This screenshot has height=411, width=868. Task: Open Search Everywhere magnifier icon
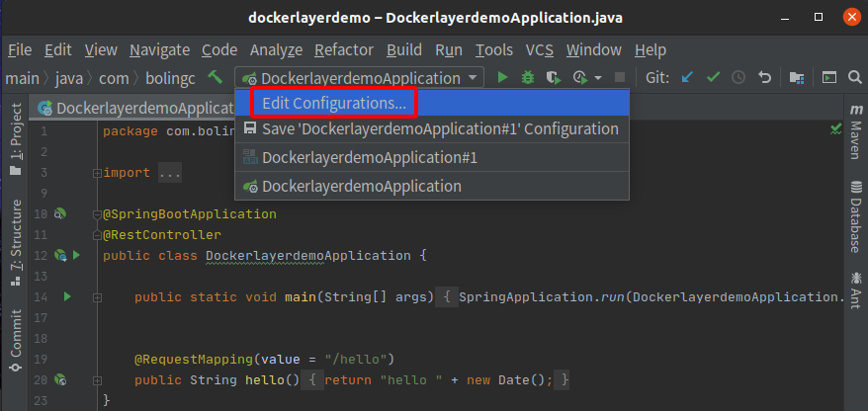[x=855, y=77]
